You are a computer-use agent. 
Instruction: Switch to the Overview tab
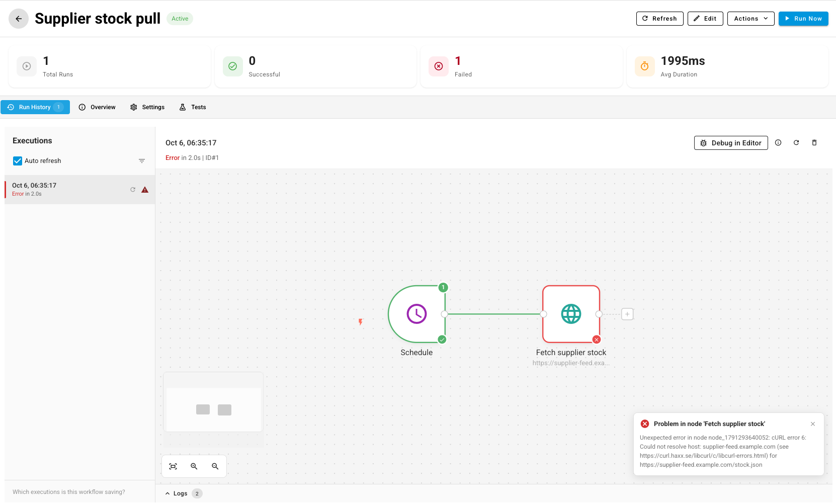click(x=97, y=107)
